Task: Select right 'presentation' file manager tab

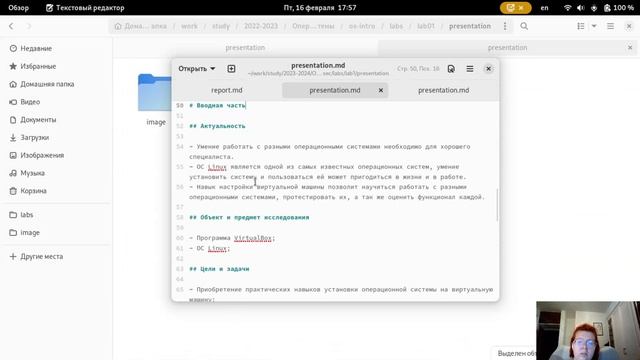Action: (x=507, y=48)
